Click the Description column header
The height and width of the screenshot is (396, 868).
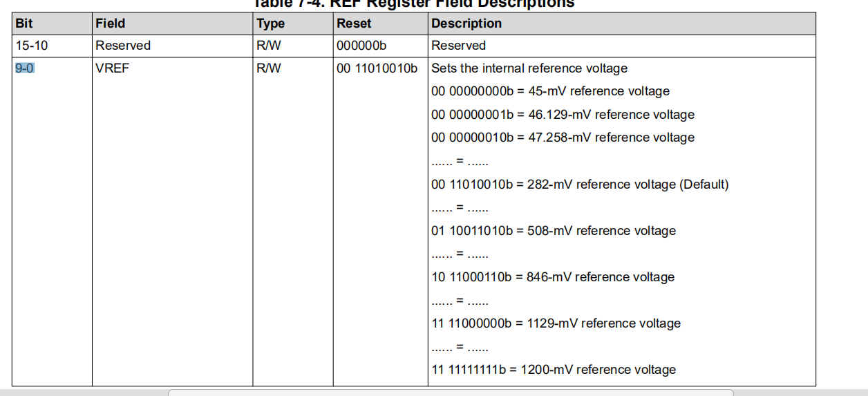(466, 23)
